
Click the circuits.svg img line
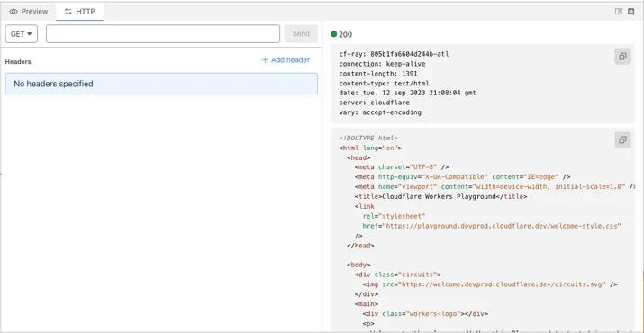(490, 284)
